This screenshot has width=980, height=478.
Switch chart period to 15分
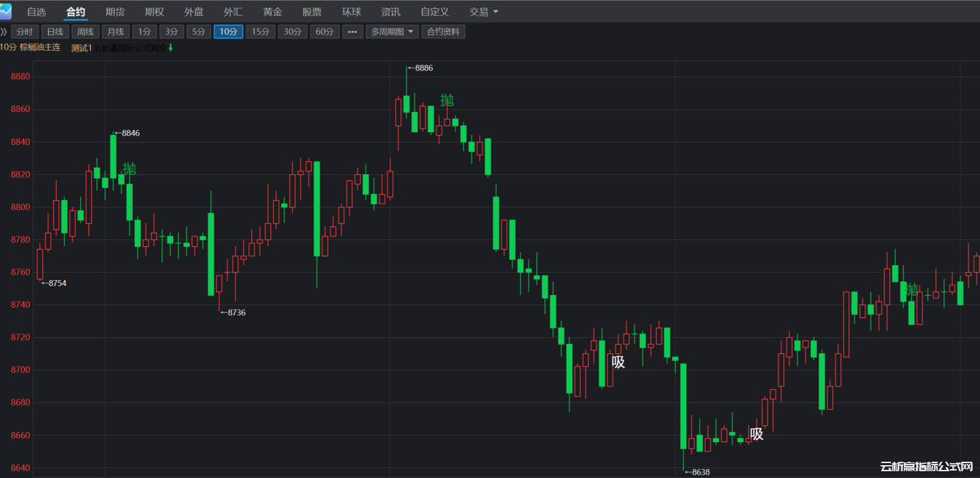point(261,32)
